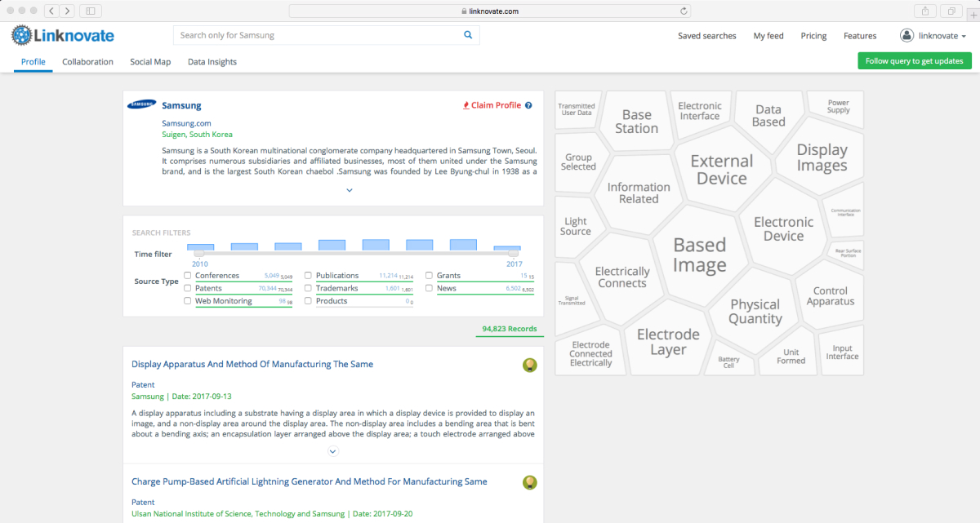Reload the page with the browser refresh icon

684,11
